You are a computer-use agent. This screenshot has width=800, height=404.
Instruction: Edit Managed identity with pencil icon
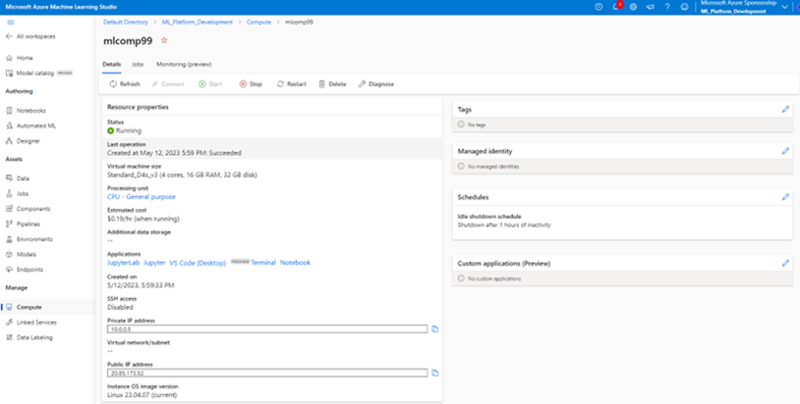785,151
